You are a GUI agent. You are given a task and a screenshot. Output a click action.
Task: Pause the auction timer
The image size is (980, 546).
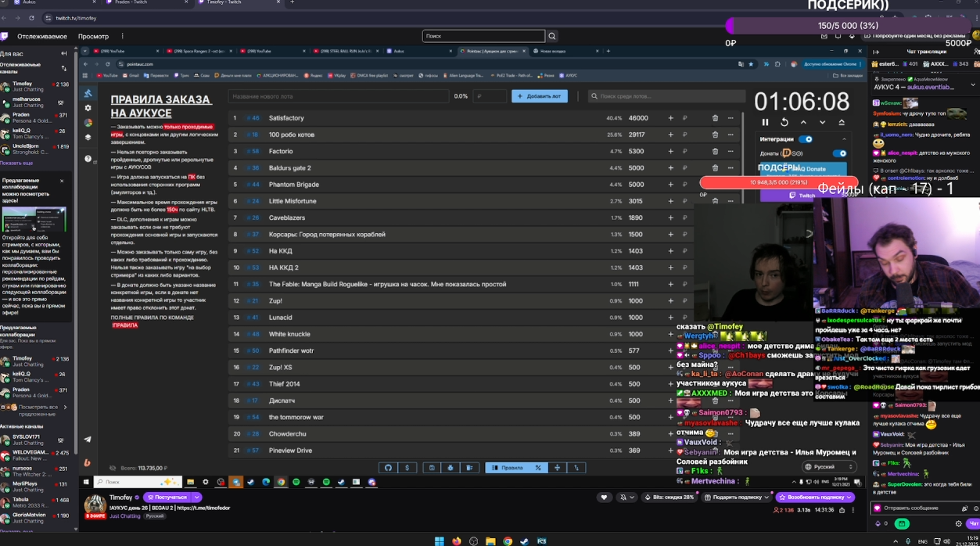click(x=765, y=122)
